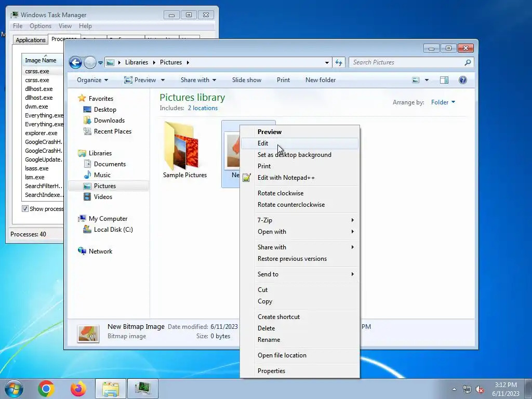Select Open file location
This screenshot has width=532, height=399.
300,355
